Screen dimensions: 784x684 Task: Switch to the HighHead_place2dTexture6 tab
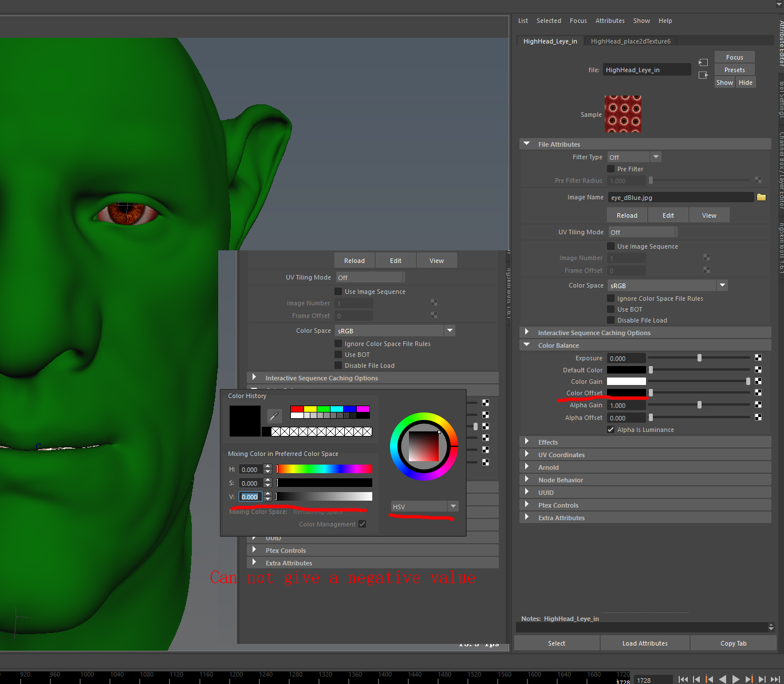[x=631, y=41]
